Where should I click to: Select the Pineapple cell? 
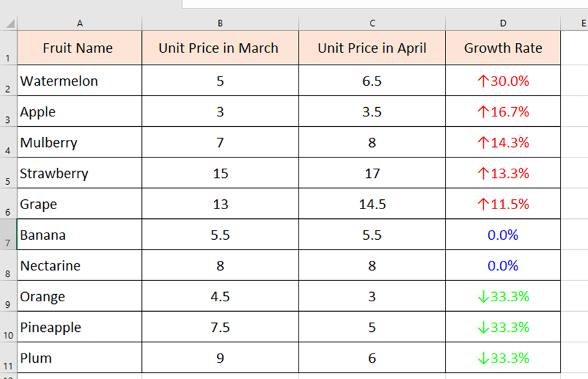(80, 327)
